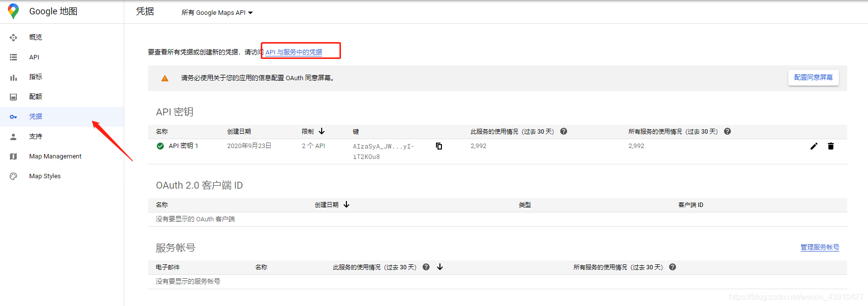The image size is (868, 306).
Task: Click the 概览 overview icon in sidebar
Action: 13,38
